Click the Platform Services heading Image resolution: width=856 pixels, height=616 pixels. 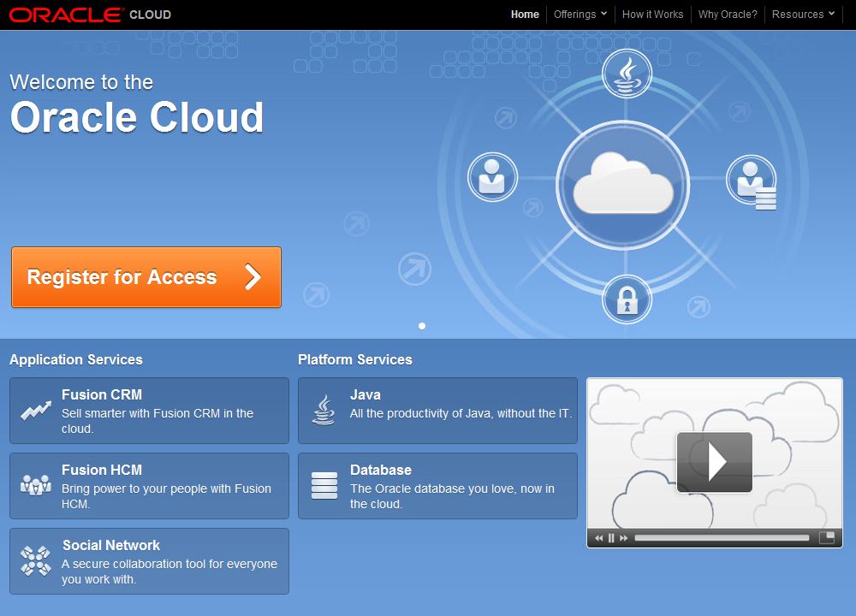point(355,359)
